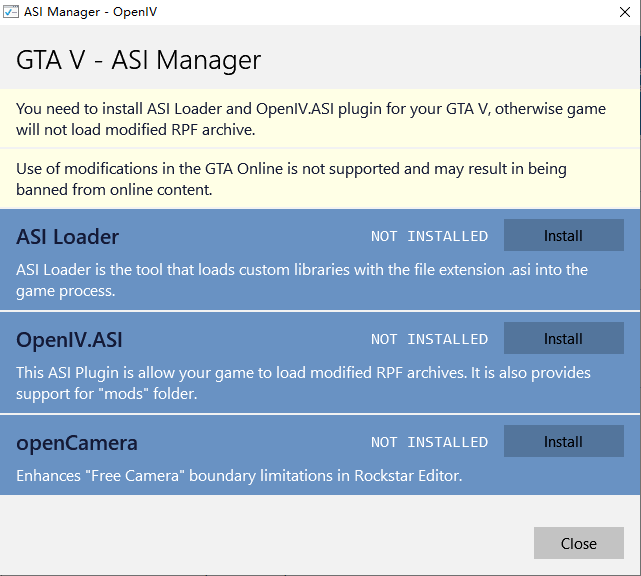This screenshot has height=576, width=641.
Task: Click the GTA Online ban warning message
Action: (291, 179)
